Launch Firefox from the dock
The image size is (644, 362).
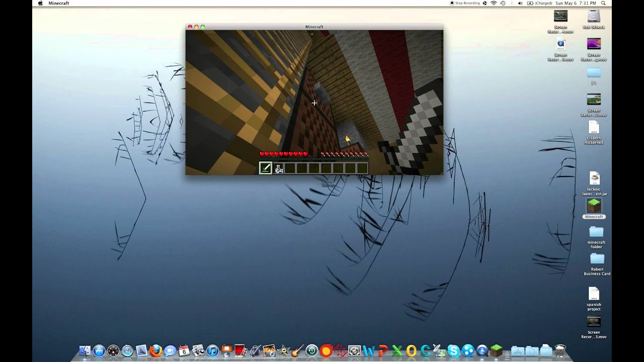[155, 350]
